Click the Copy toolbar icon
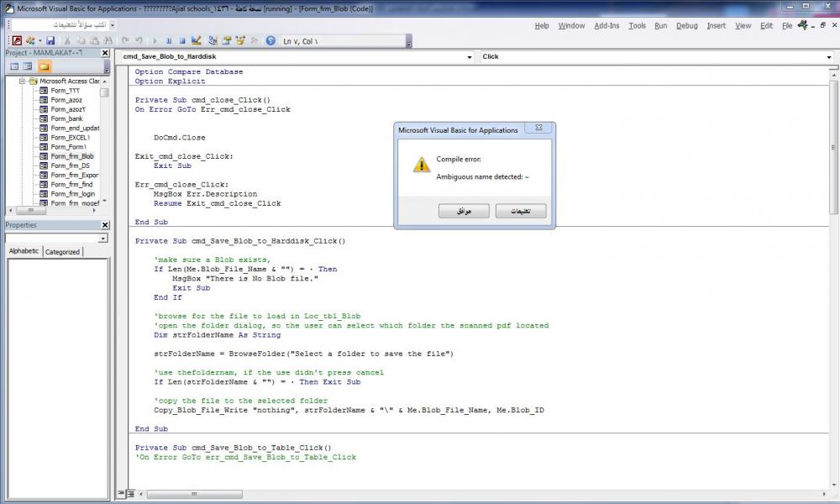Image resolution: width=840 pixels, height=504 pixels. [81, 40]
